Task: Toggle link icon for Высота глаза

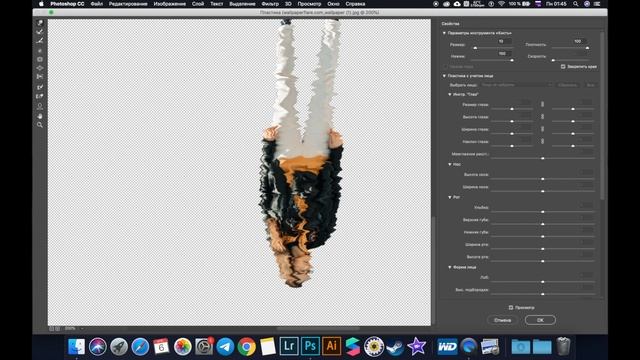Action: pos(542,117)
